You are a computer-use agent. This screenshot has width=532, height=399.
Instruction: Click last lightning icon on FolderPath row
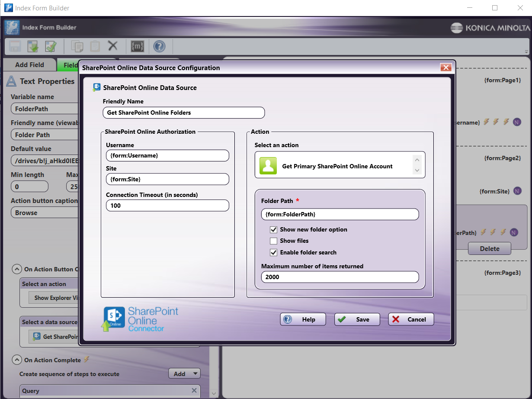click(x=503, y=232)
